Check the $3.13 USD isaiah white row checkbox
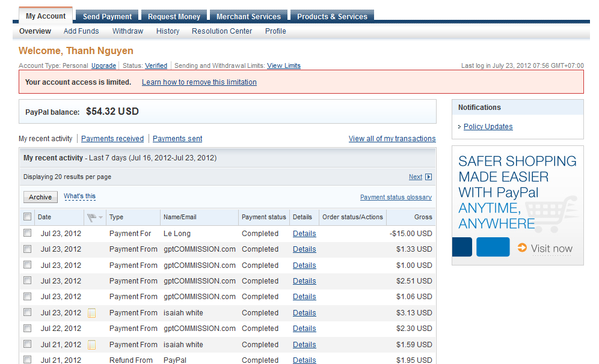 click(28, 312)
